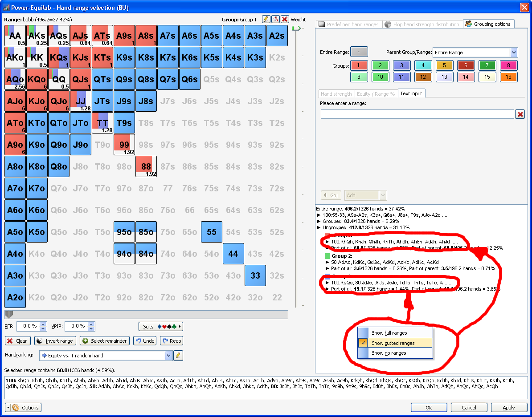The width and height of the screenshot is (532, 417).
Task: Click the vertical Weight slider handle
Action: 296,28
